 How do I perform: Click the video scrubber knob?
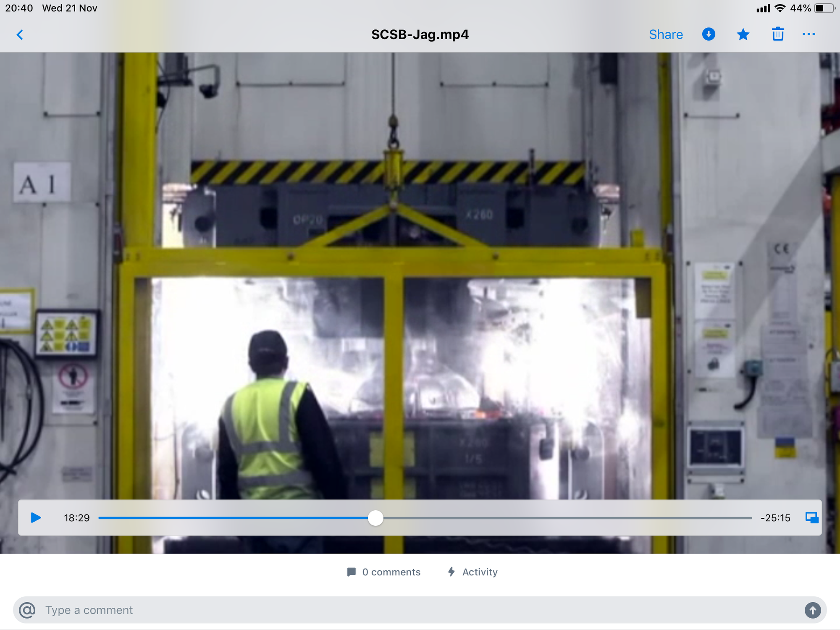tap(375, 518)
